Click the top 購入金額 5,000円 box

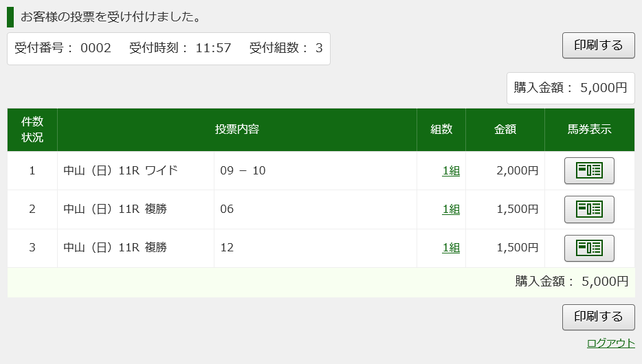click(x=571, y=88)
